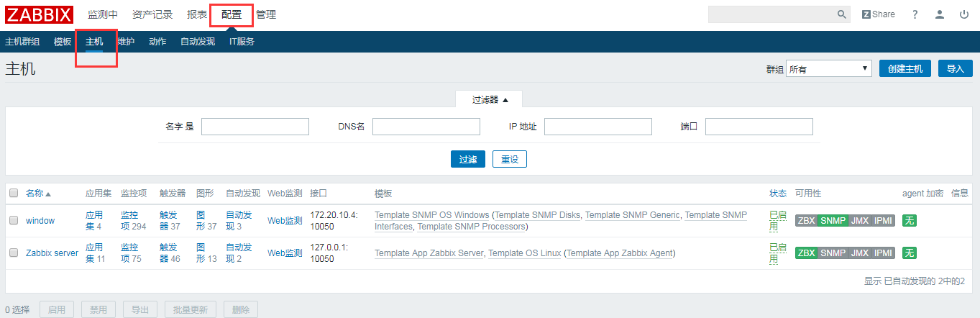Click the power sign-out icon
This screenshot has width=980, height=318.
[964, 14]
